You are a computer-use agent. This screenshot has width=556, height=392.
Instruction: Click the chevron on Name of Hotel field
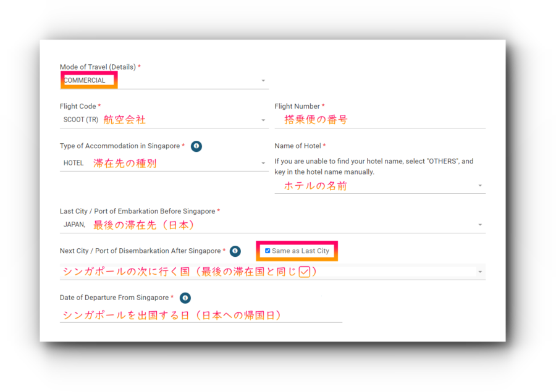tap(480, 185)
